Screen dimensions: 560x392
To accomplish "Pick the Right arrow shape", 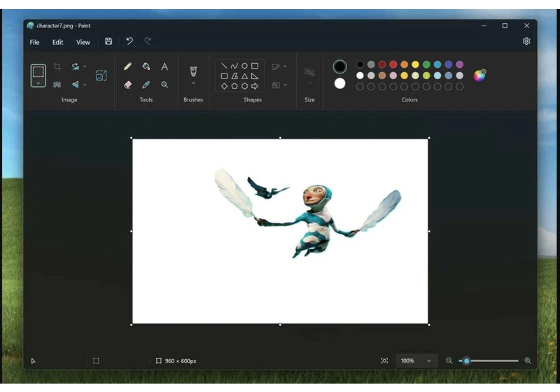I will pyautogui.click(x=255, y=85).
